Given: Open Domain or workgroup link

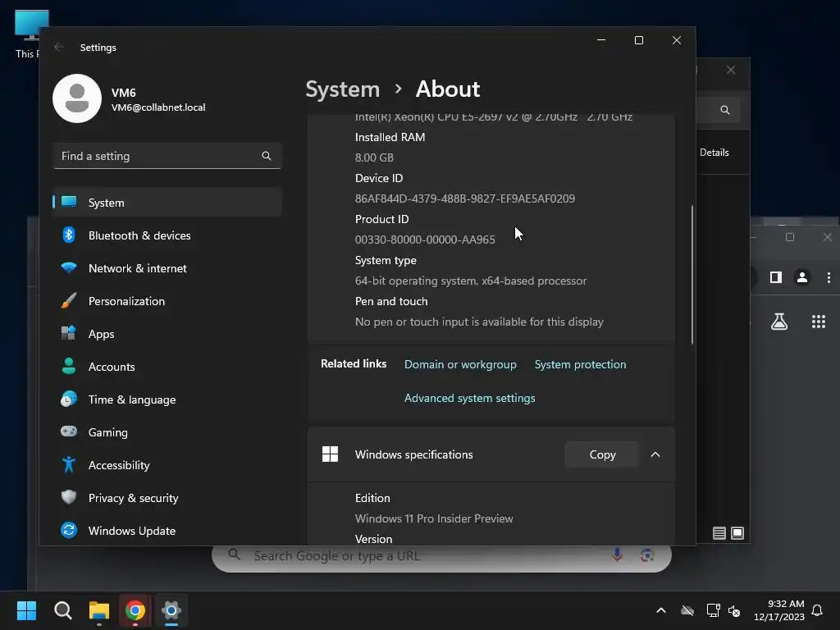Looking at the screenshot, I should [x=460, y=364].
